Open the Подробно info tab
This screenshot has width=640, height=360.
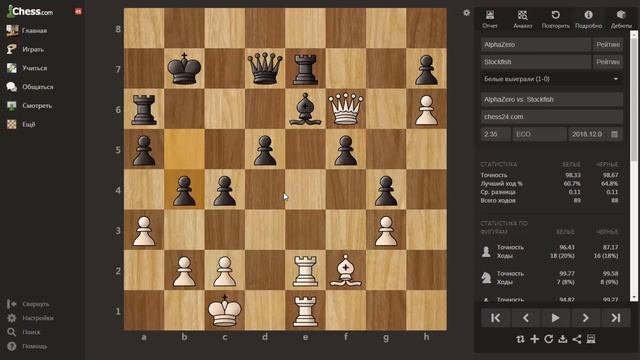(588, 19)
